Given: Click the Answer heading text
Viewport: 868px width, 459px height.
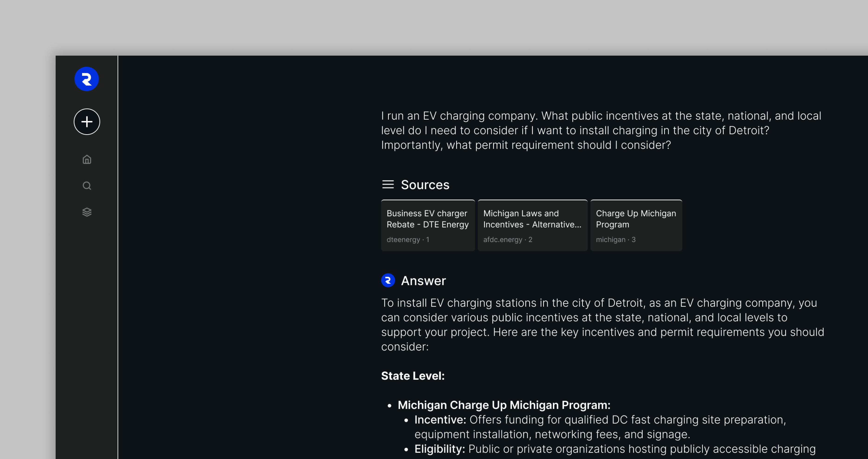Looking at the screenshot, I should [x=423, y=281].
